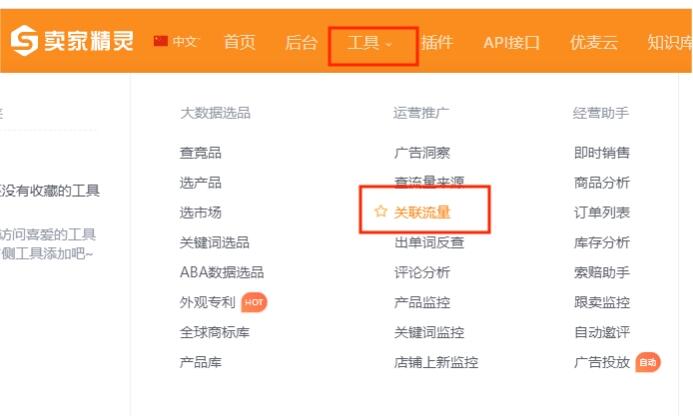Open the API接口 menu item
This screenshot has width=693, height=418.
[511, 43]
